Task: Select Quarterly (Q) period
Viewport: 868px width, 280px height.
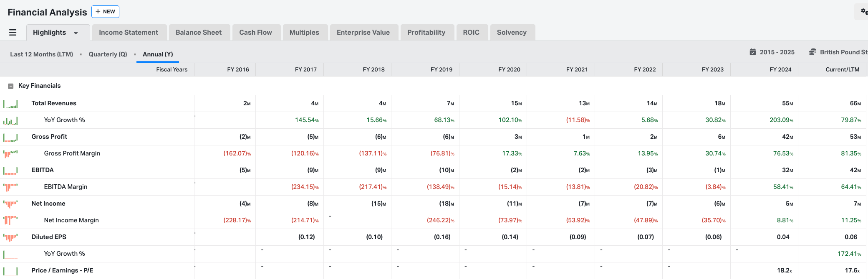Action: (108, 54)
